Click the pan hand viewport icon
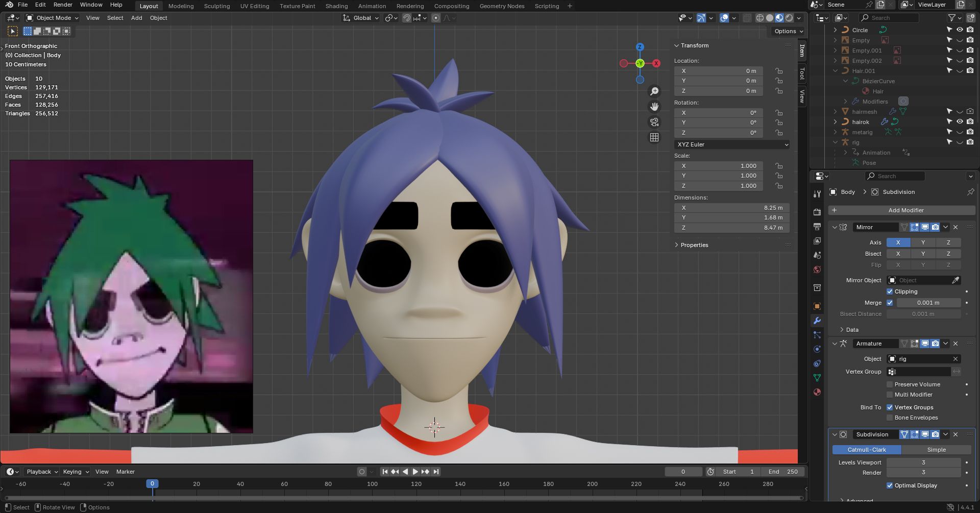Viewport: 980px width, 513px height. click(654, 107)
